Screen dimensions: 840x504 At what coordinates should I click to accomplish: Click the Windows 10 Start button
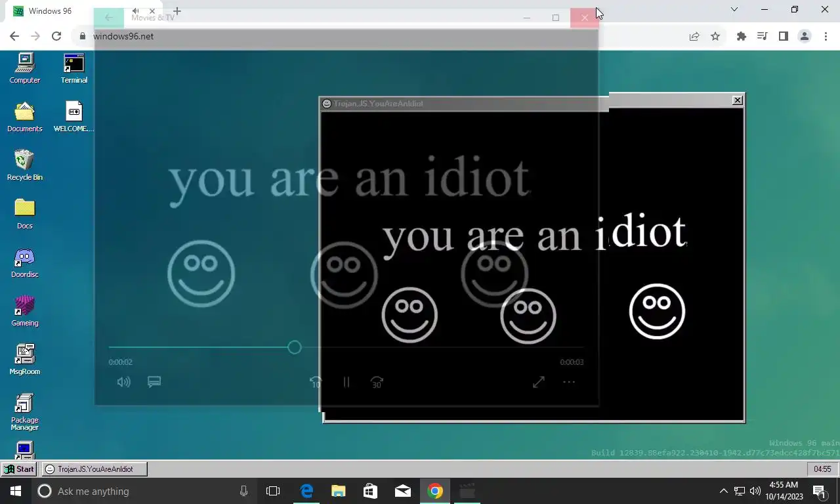click(x=16, y=491)
